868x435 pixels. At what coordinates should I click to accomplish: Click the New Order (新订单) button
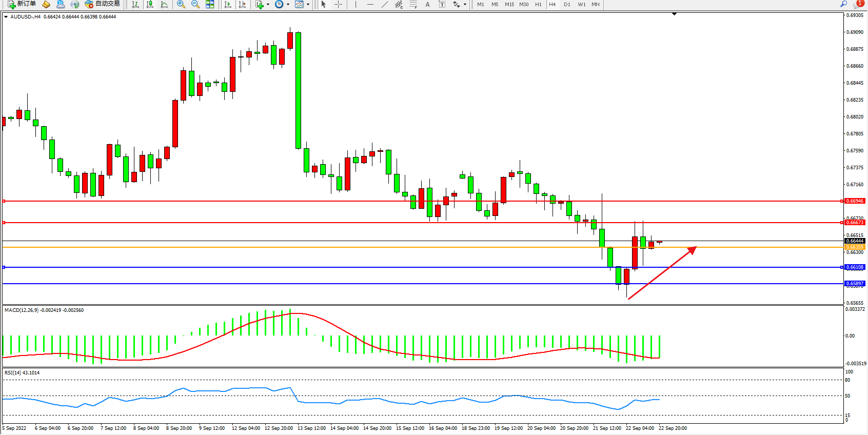coord(22,4)
